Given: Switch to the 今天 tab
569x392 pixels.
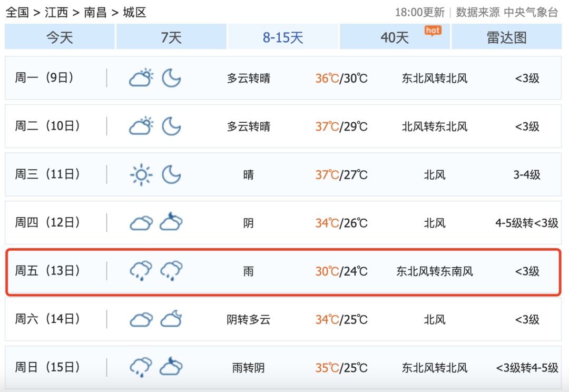Looking at the screenshot, I should (x=59, y=37).
